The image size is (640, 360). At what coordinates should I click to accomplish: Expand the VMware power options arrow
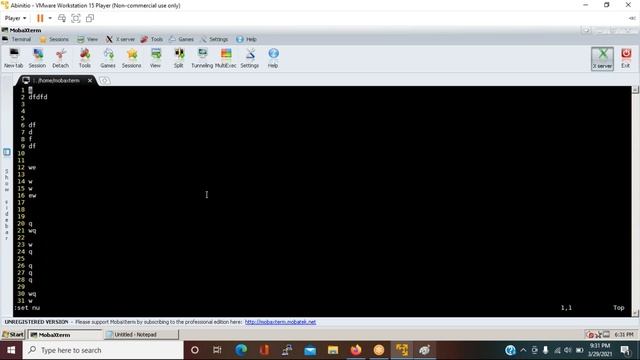point(50,18)
